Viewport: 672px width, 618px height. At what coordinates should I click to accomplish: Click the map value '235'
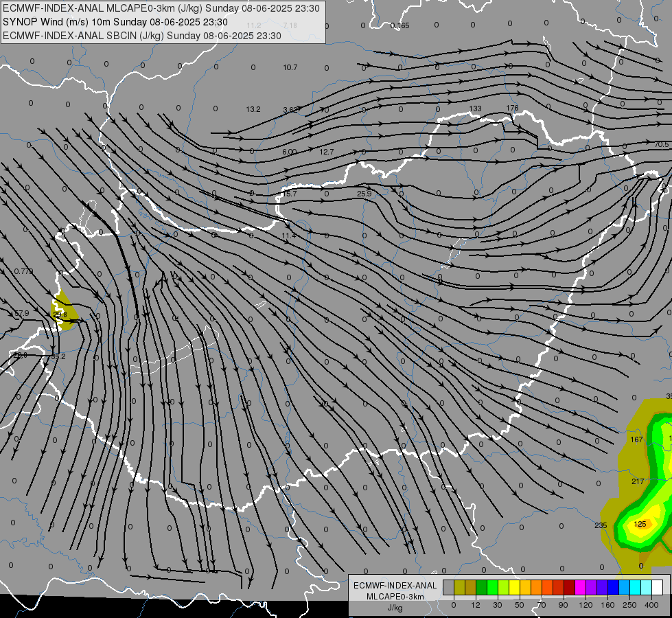click(601, 525)
